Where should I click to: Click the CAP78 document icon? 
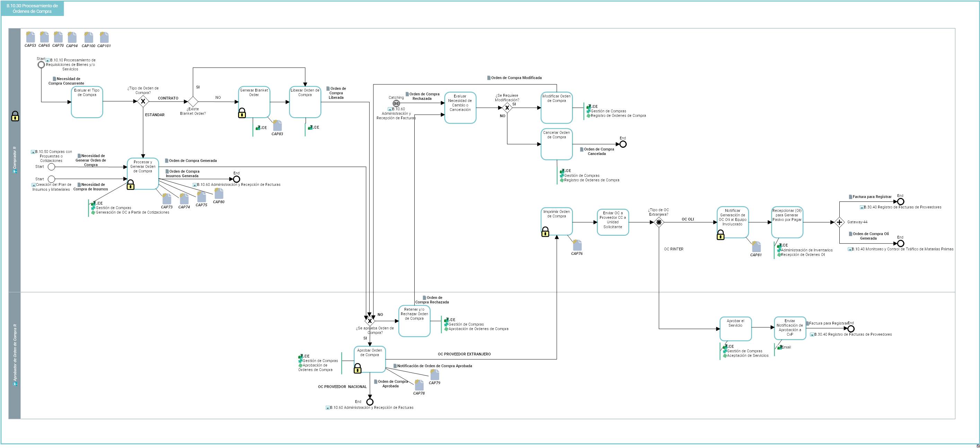click(x=419, y=385)
